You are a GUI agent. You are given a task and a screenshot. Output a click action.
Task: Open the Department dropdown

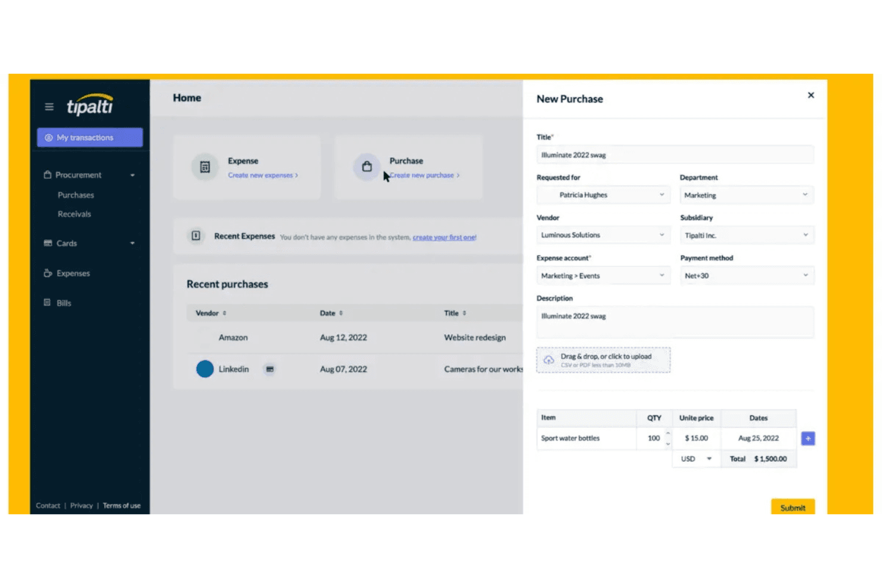tap(747, 195)
